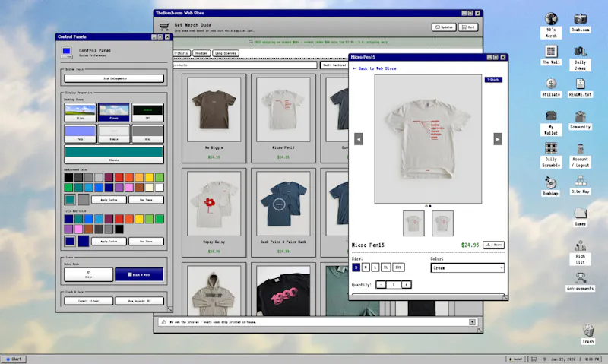Viewport: 608px width, 364px height.
Task: Click the warning icon in the store ticker
Action: coord(163,322)
